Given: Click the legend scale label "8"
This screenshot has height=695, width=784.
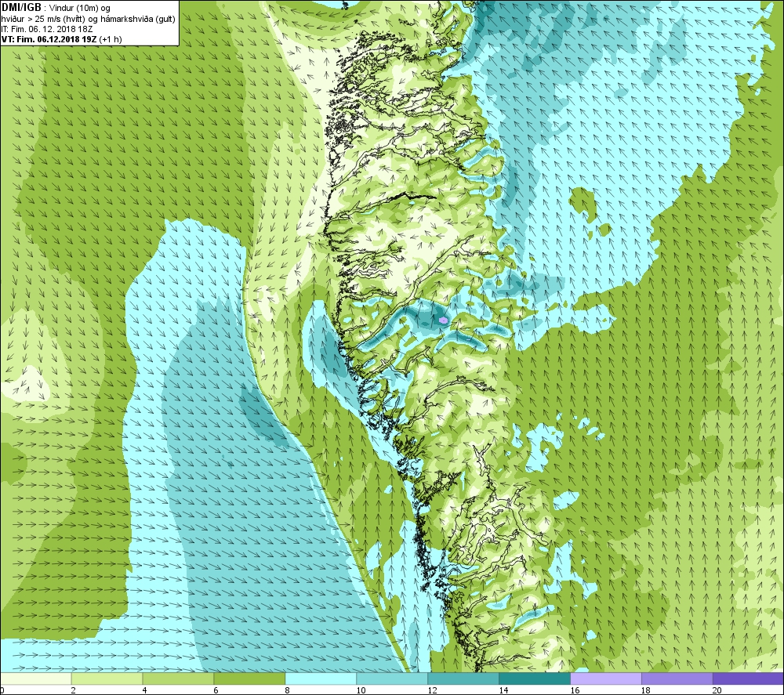Looking at the screenshot, I should tap(287, 690).
